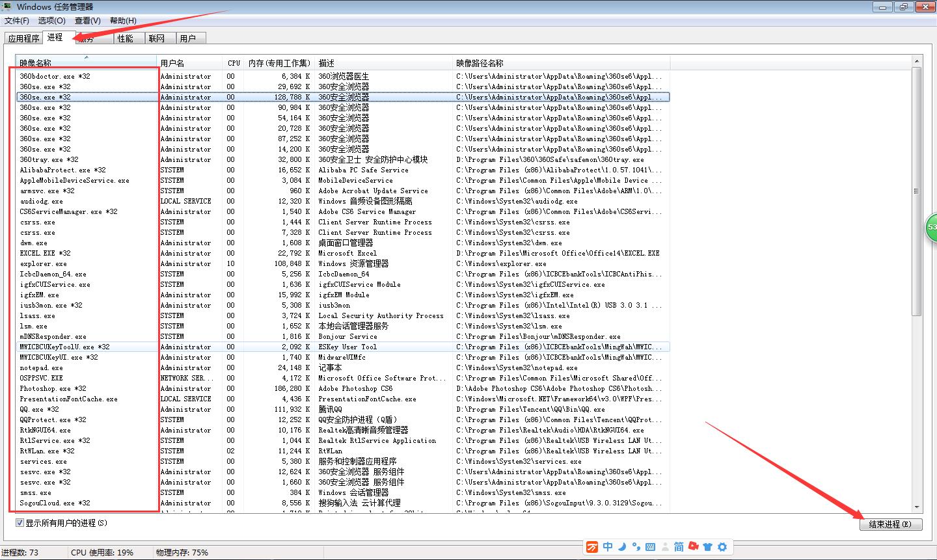Open the Sogou skin shirt icon

tap(708, 547)
